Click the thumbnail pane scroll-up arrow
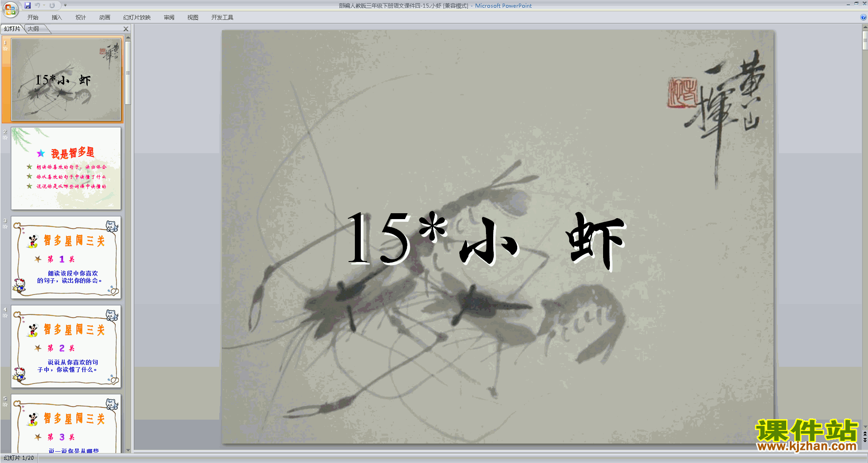The height and width of the screenshot is (463, 868). pos(128,38)
